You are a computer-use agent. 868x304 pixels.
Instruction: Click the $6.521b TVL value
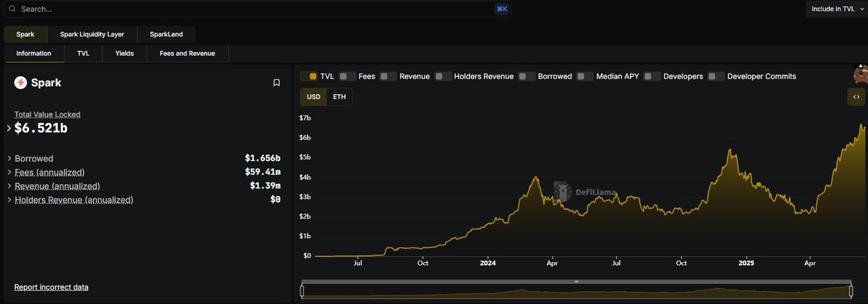click(42, 128)
